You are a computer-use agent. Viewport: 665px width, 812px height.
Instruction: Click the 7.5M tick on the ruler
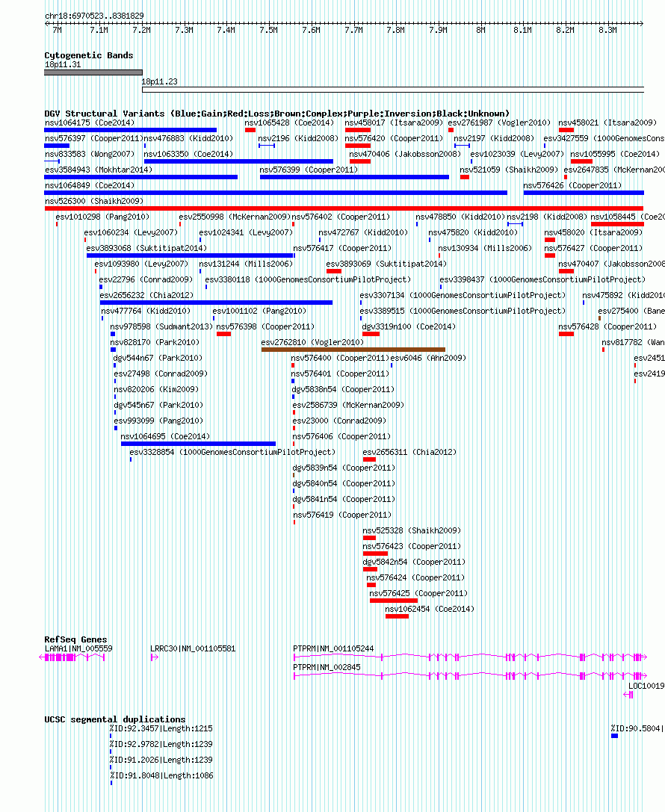[268, 30]
